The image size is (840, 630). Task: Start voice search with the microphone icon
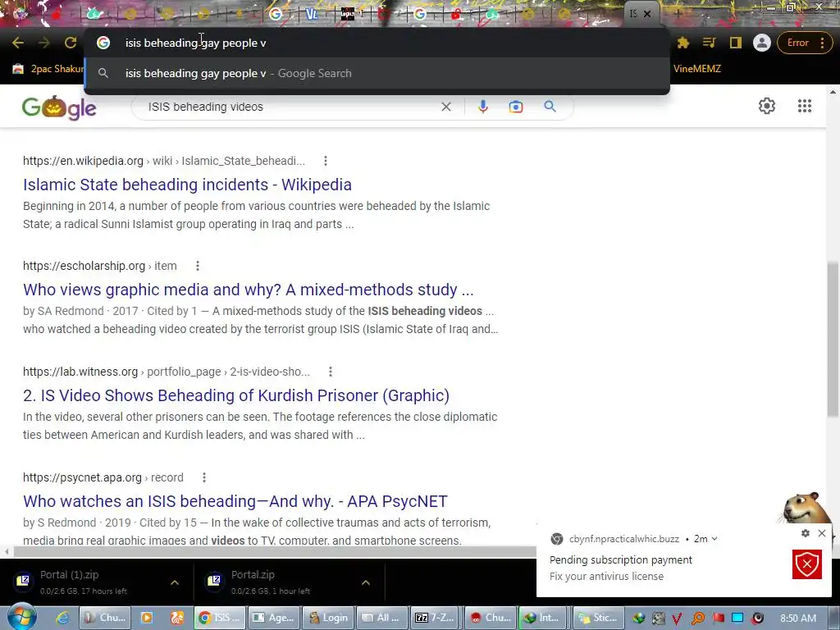tap(482, 107)
